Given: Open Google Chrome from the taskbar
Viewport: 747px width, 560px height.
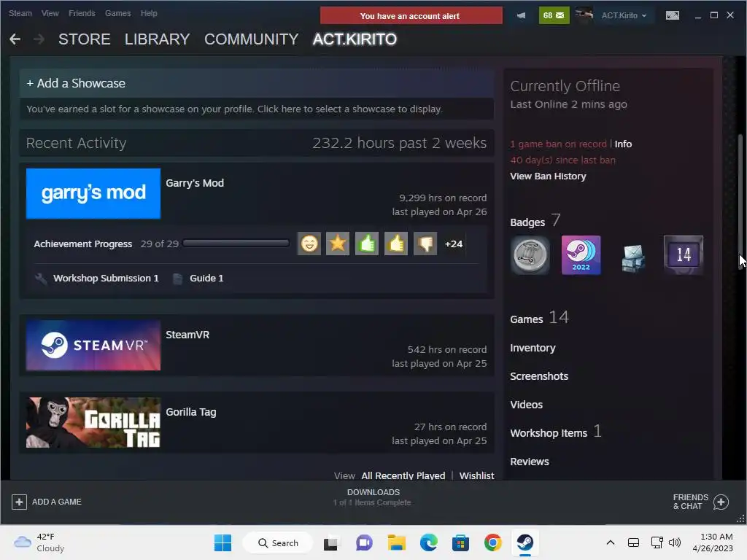Looking at the screenshot, I should click(x=492, y=542).
